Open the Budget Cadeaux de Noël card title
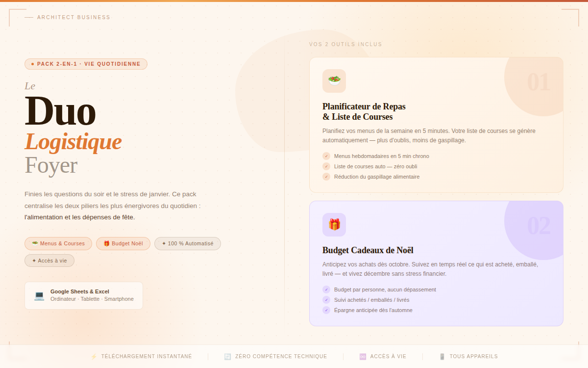The height and width of the screenshot is (368, 588). click(x=368, y=250)
